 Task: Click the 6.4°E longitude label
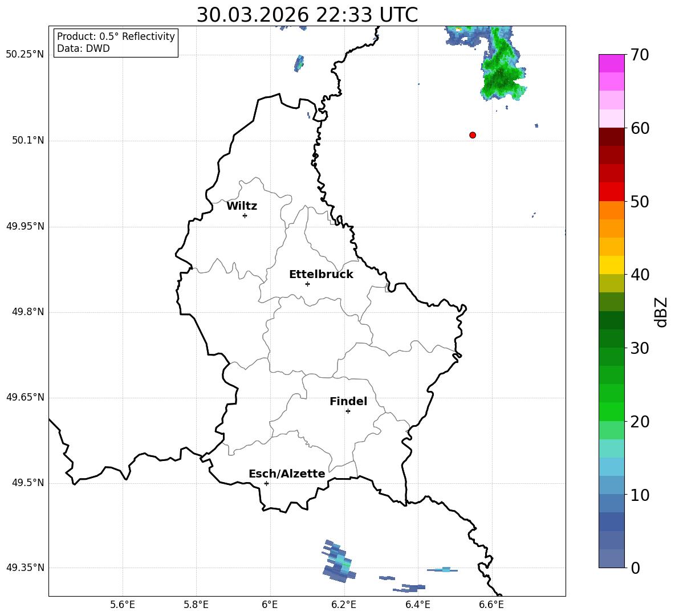[417, 605]
